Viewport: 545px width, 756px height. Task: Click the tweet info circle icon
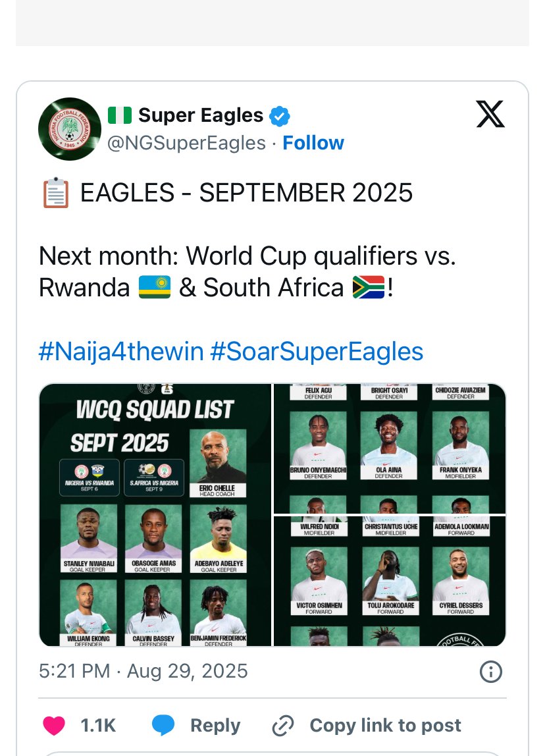click(491, 671)
